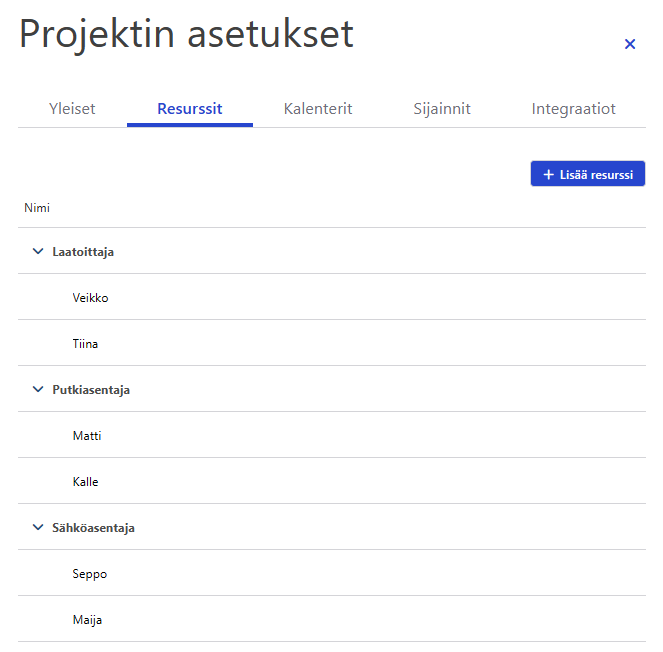Open the Yleiset tab
This screenshot has width=663, height=652.
[72, 109]
